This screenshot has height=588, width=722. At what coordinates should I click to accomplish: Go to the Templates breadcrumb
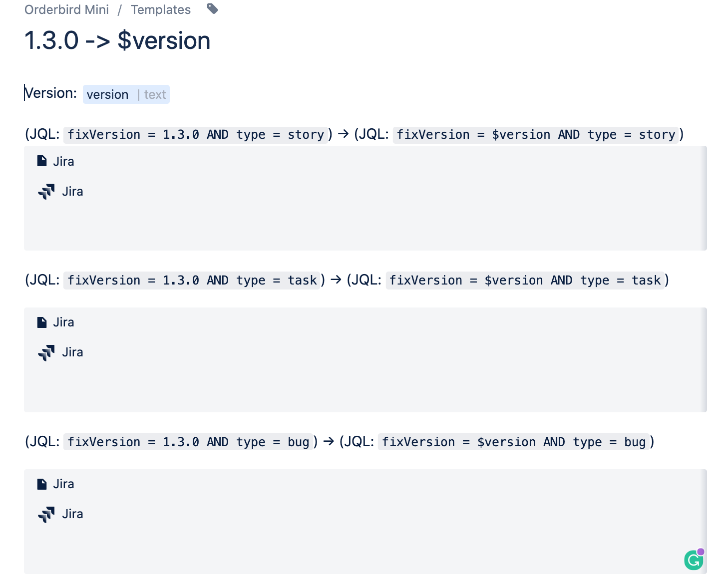pos(161,9)
